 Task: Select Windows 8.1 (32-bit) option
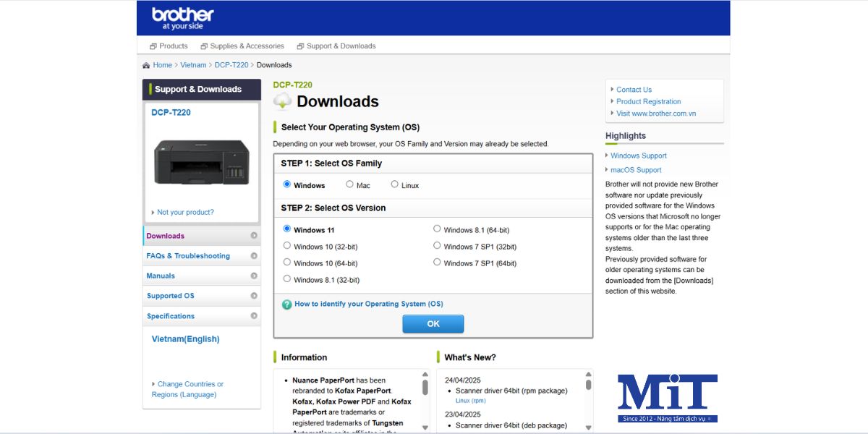(287, 278)
